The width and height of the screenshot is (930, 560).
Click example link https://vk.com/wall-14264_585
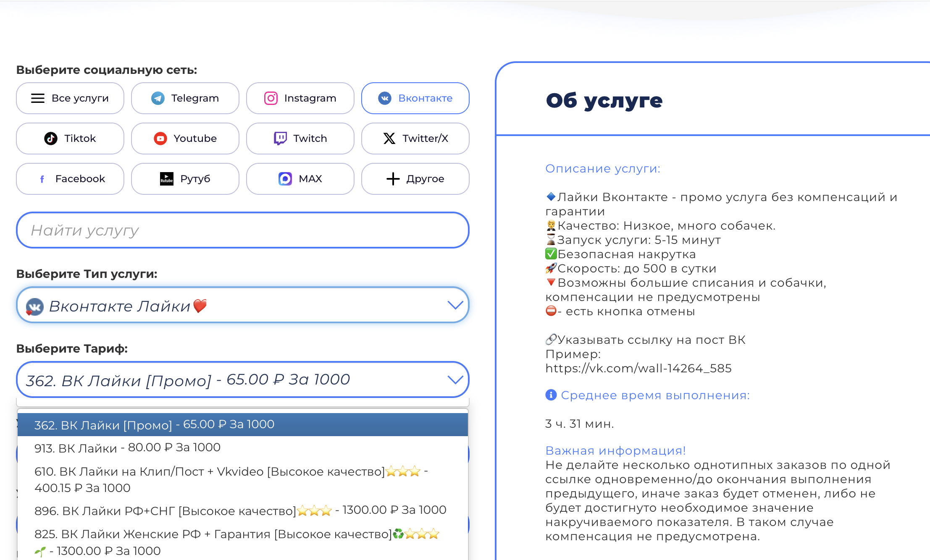click(638, 369)
